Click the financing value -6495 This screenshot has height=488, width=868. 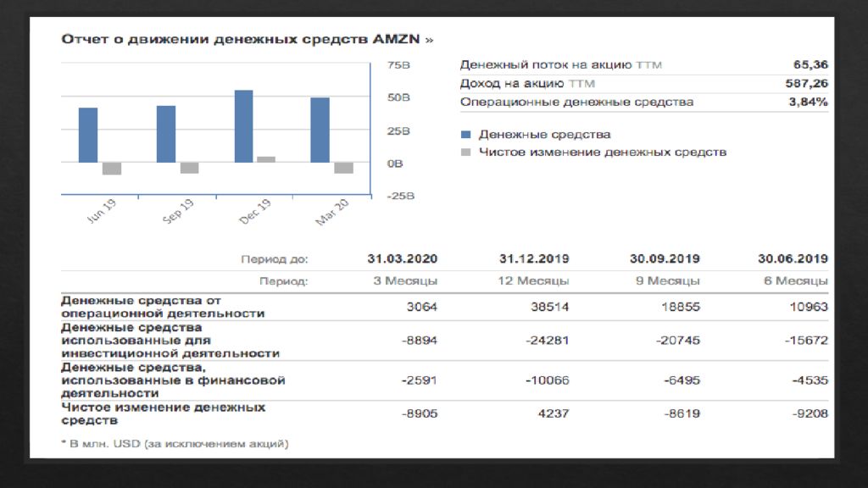tap(682, 380)
